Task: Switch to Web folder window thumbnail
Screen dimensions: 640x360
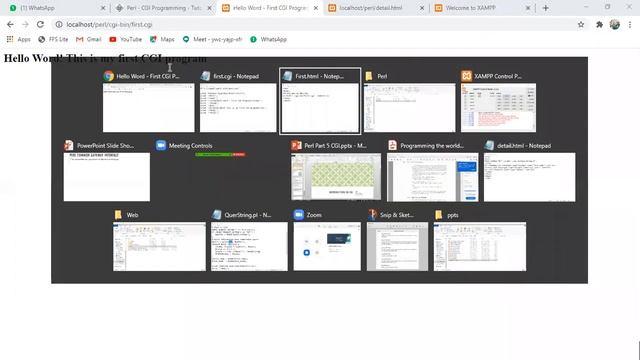Action: pyautogui.click(x=159, y=247)
